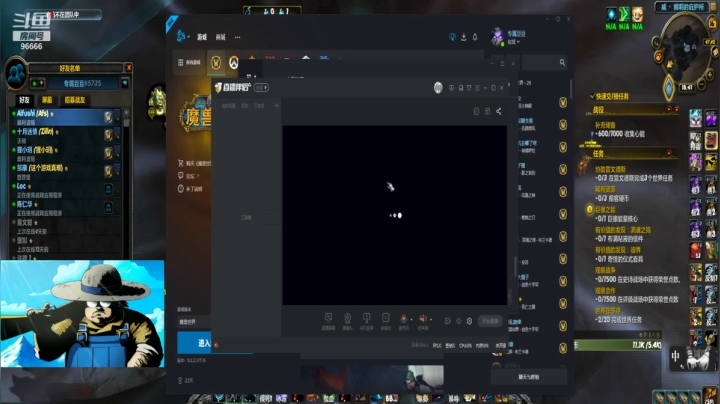Click the blue 进入 play button
The image size is (720, 404).
(195, 343)
